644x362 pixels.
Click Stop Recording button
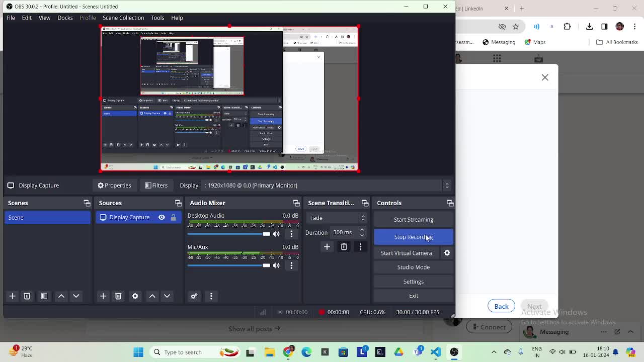(414, 237)
